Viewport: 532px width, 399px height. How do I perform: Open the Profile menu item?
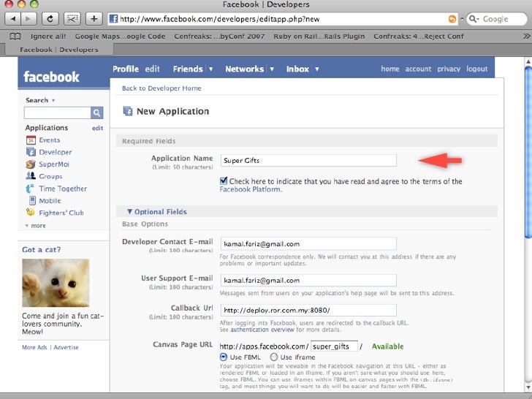pyautogui.click(x=126, y=69)
